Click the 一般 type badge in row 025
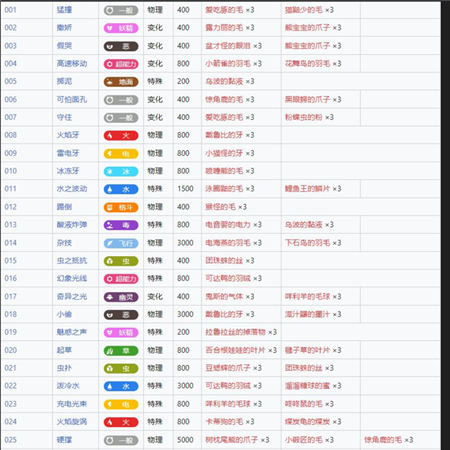The width and height of the screenshot is (450, 450). click(121, 440)
